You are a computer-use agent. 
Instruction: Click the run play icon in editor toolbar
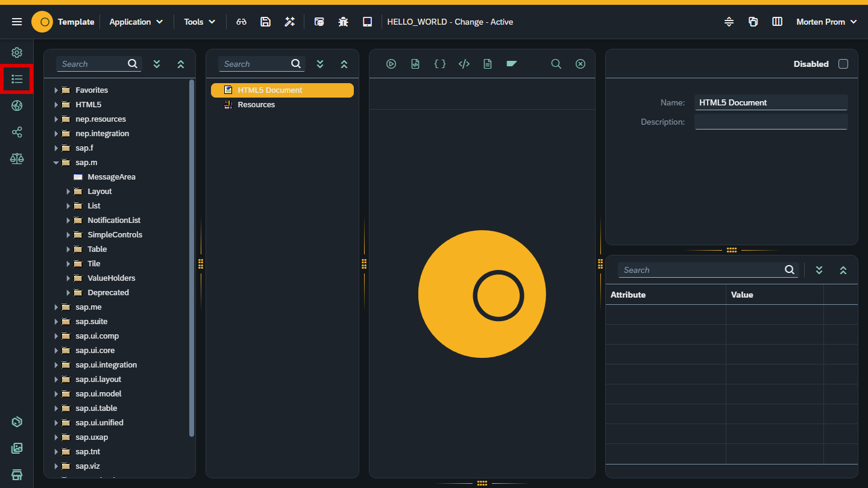tap(391, 64)
